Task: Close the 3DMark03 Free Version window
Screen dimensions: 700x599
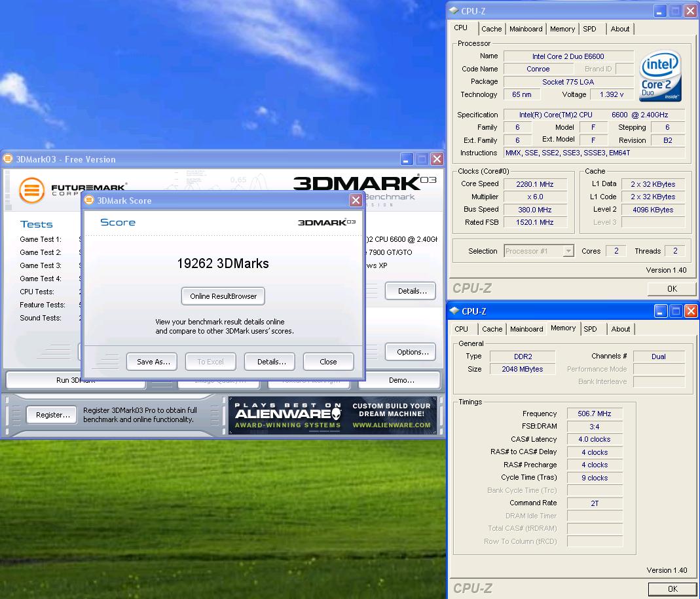Action: pos(437,159)
